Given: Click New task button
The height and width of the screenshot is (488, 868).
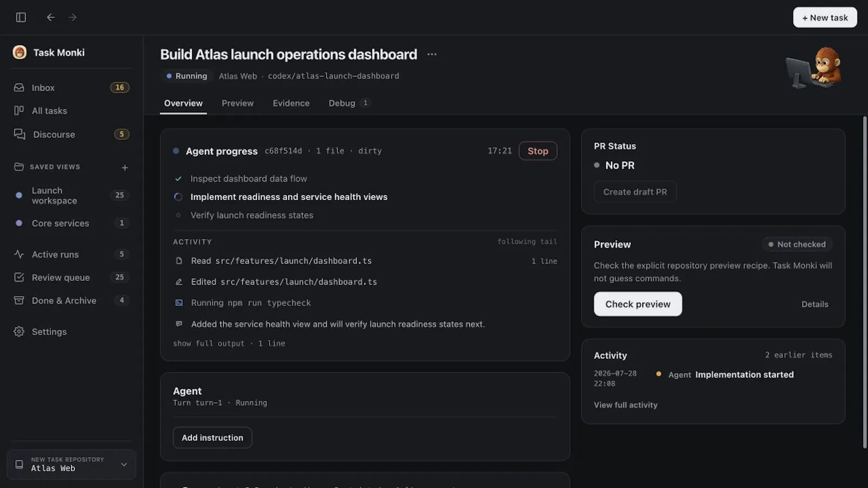Looking at the screenshot, I should [825, 17].
